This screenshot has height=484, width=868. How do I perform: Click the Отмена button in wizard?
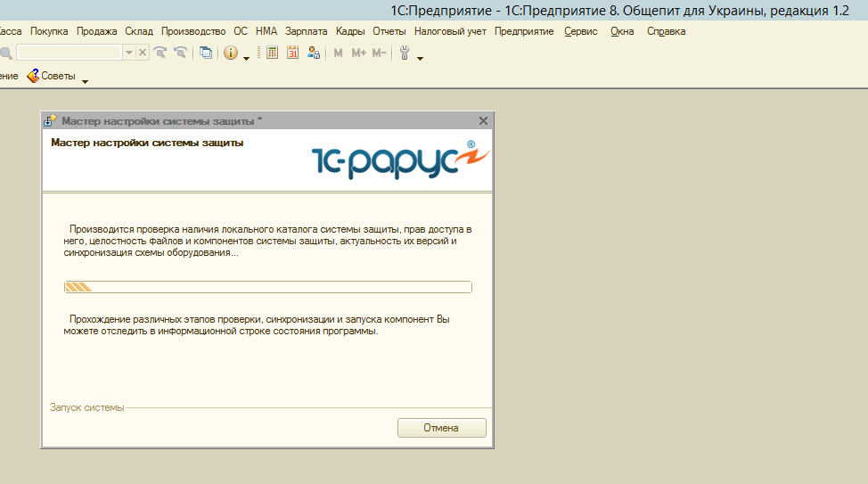click(442, 428)
